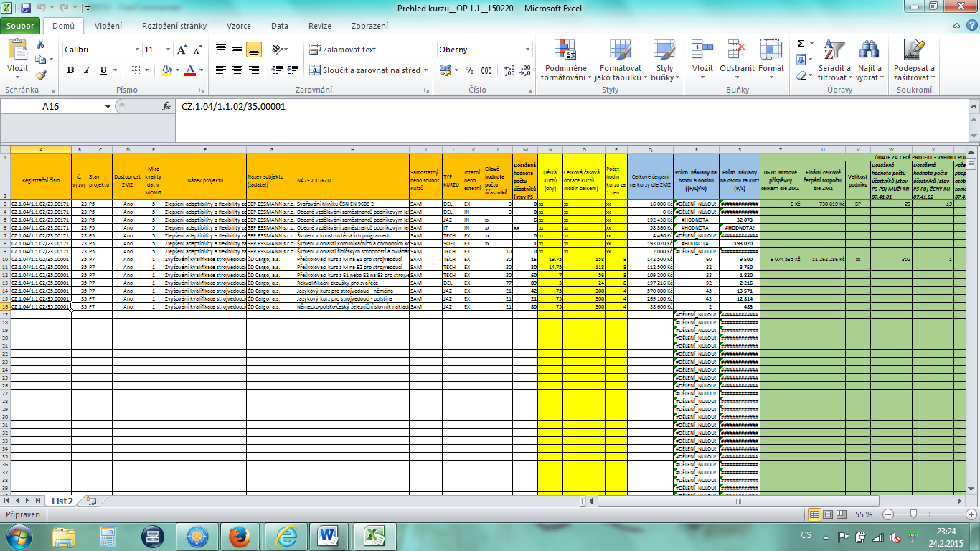Apply the yellow fill color
980x551 pixels.
(166, 70)
